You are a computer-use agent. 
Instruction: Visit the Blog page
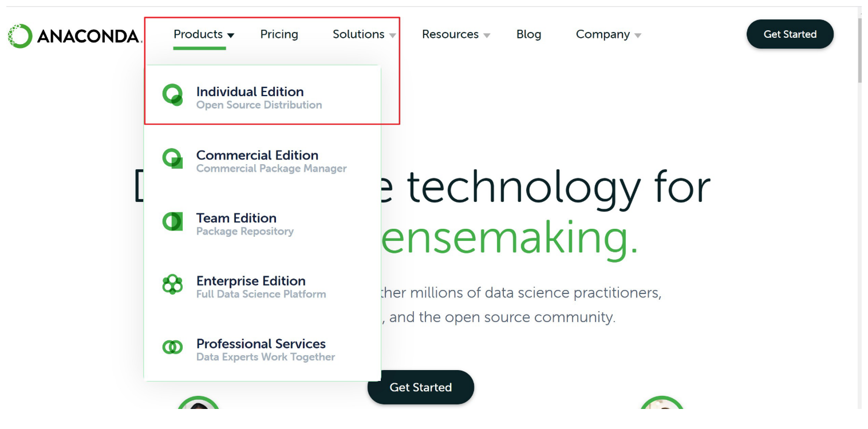[x=528, y=34]
